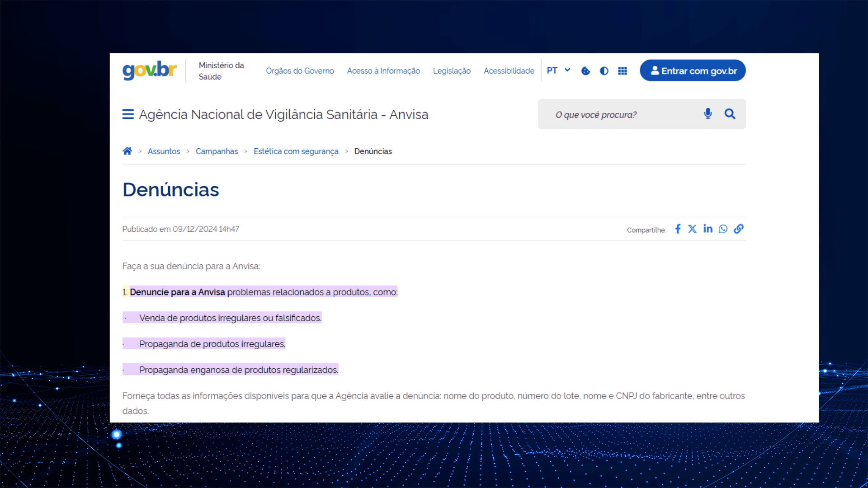Go to Estética com segurança breadcrumb

pyautogui.click(x=296, y=151)
